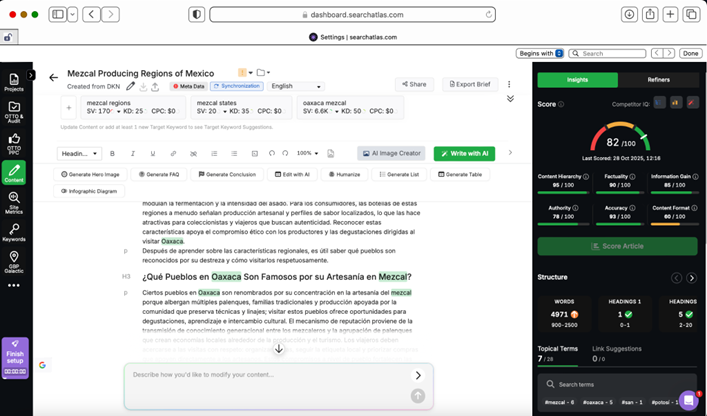
Task: Click Generate Conclusion
Action: click(227, 174)
